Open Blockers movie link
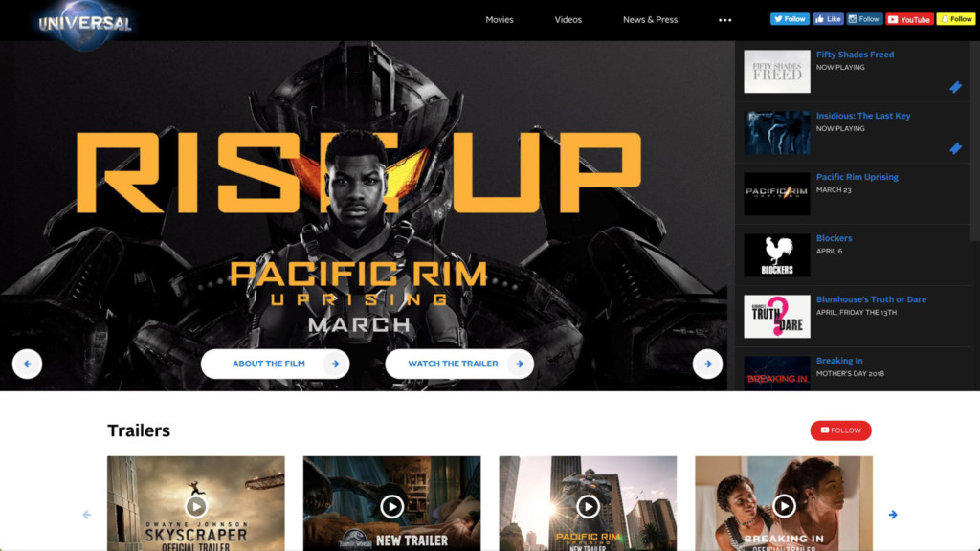980x551 pixels. pos(834,238)
